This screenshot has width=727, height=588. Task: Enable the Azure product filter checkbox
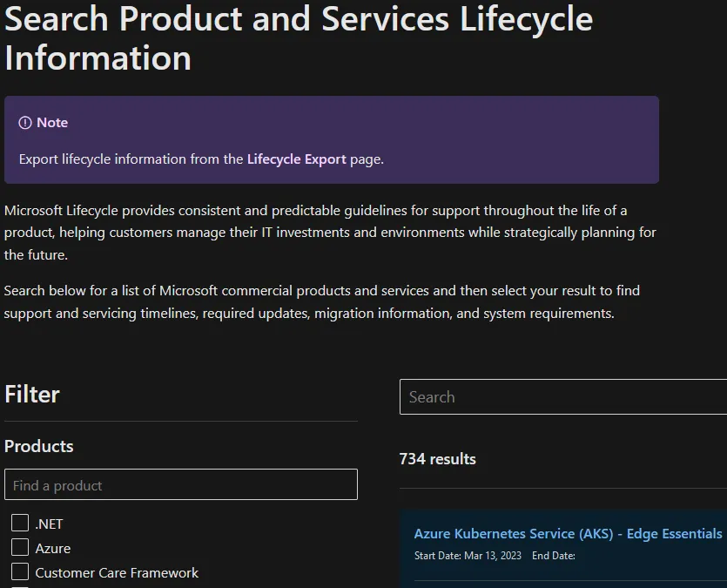coord(20,547)
